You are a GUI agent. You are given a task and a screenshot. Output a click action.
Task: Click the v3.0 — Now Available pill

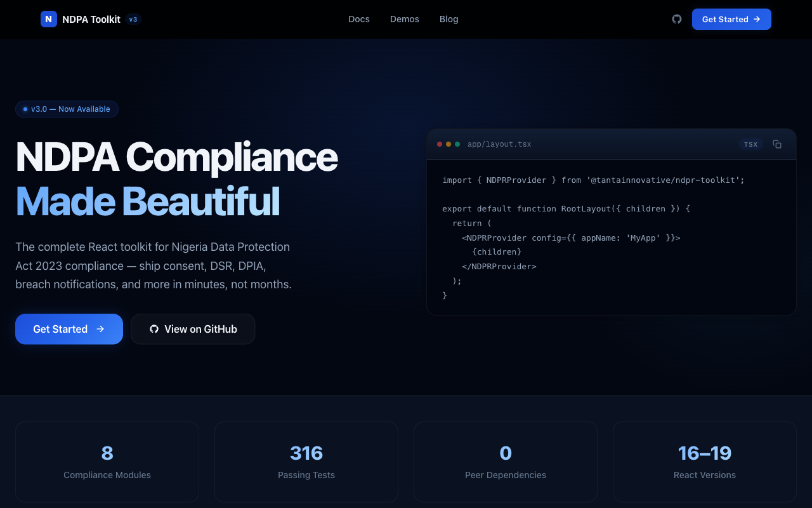[x=67, y=109]
